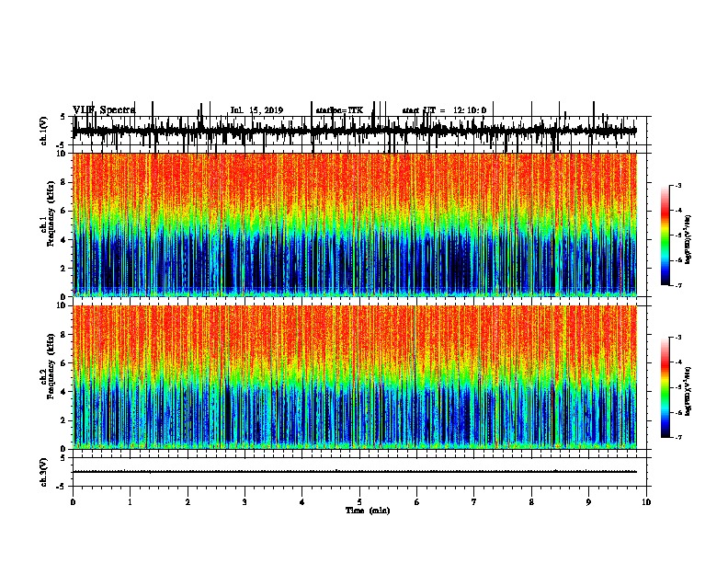The image size is (728, 563).
Task: Select the date text "Jul 15, 2019"
Action: [x=256, y=110]
